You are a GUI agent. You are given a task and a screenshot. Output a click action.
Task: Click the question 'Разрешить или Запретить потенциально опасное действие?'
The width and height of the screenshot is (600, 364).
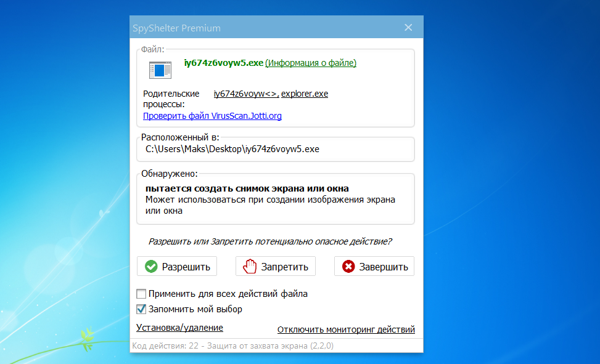coord(269,241)
